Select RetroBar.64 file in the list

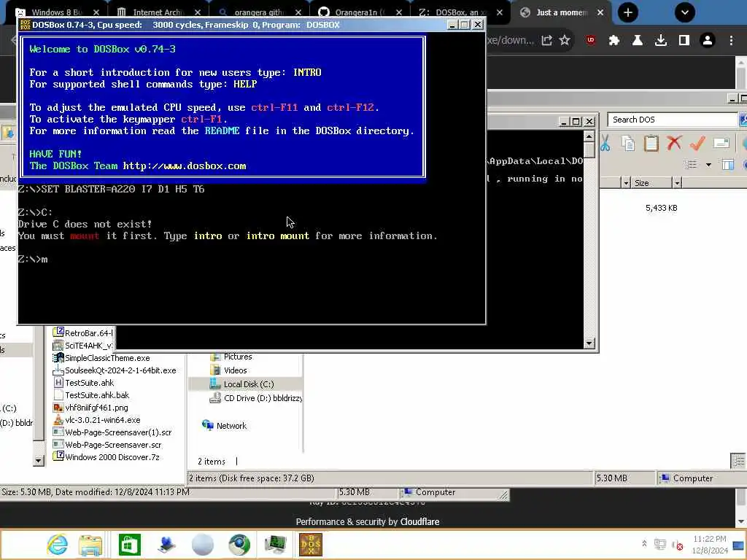pyautogui.click(x=83, y=332)
